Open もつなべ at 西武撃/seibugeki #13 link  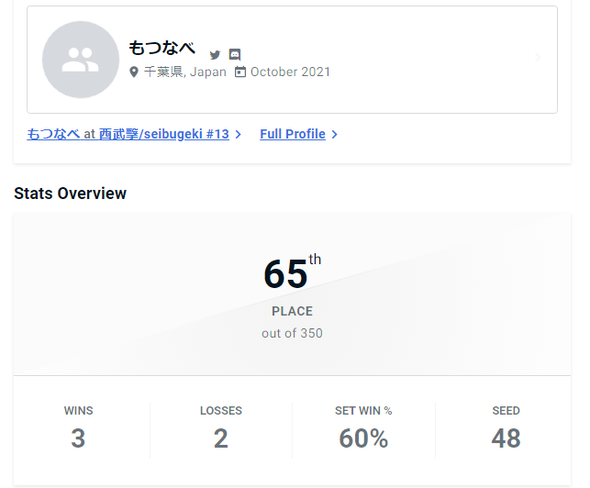point(128,134)
